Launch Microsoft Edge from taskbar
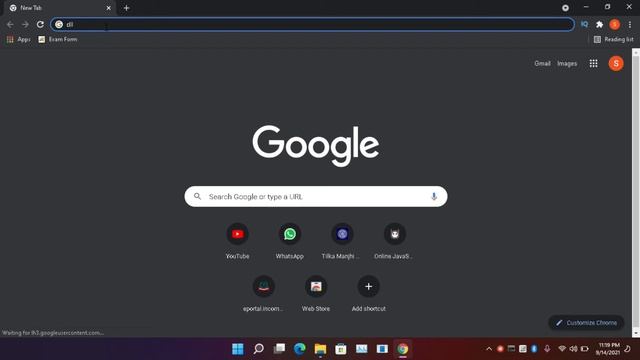The width and height of the screenshot is (640, 360). point(300,349)
